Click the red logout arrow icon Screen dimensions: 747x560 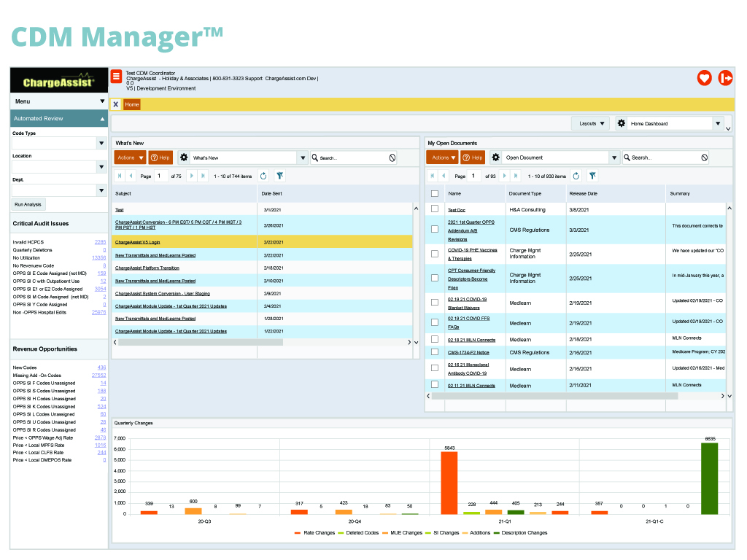pyautogui.click(x=725, y=77)
